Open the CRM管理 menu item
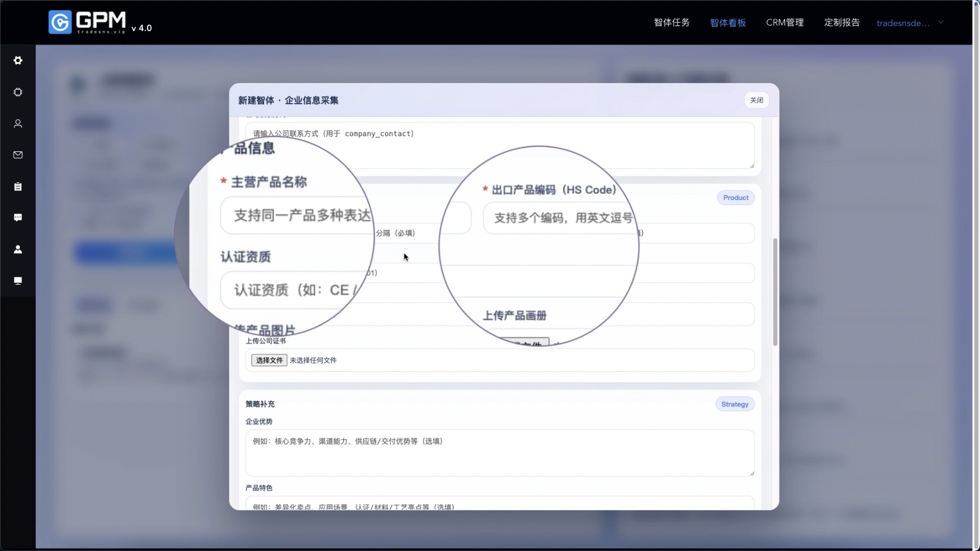The width and height of the screenshot is (980, 551). tap(784, 23)
